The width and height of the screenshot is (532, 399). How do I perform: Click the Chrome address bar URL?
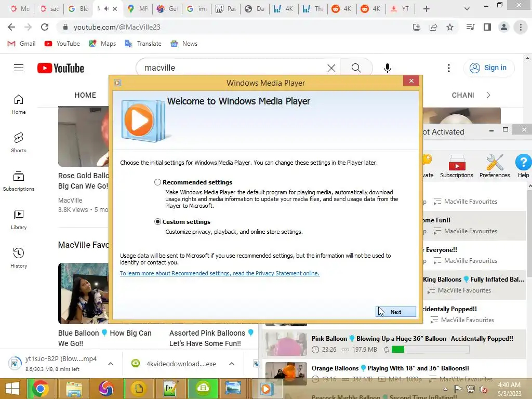(x=117, y=27)
